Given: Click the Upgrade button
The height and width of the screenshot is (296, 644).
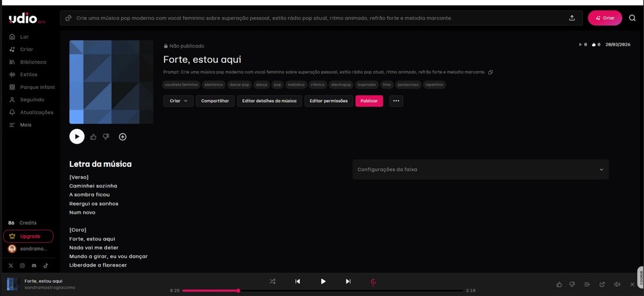Looking at the screenshot, I should click(x=28, y=236).
